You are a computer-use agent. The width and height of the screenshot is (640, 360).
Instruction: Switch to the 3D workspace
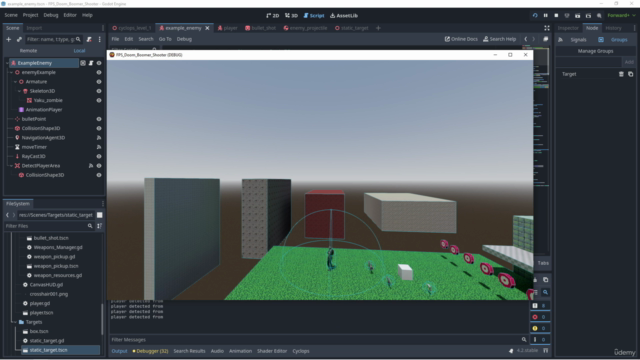[x=291, y=16]
